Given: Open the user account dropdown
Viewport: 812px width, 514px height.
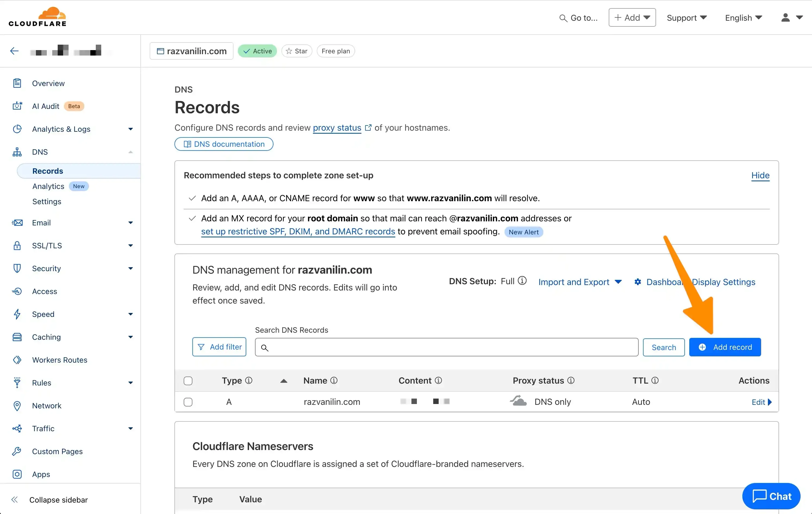Looking at the screenshot, I should [x=792, y=17].
